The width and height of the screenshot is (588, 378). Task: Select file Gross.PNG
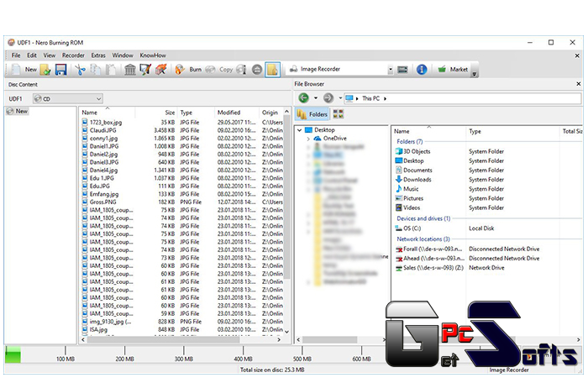pyautogui.click(x=103, y=202)
